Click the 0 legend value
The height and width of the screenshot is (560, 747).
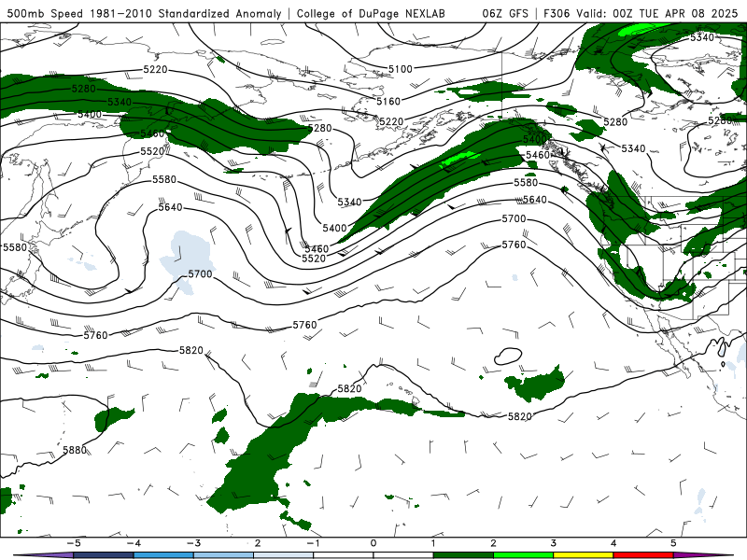pos(373,543)
